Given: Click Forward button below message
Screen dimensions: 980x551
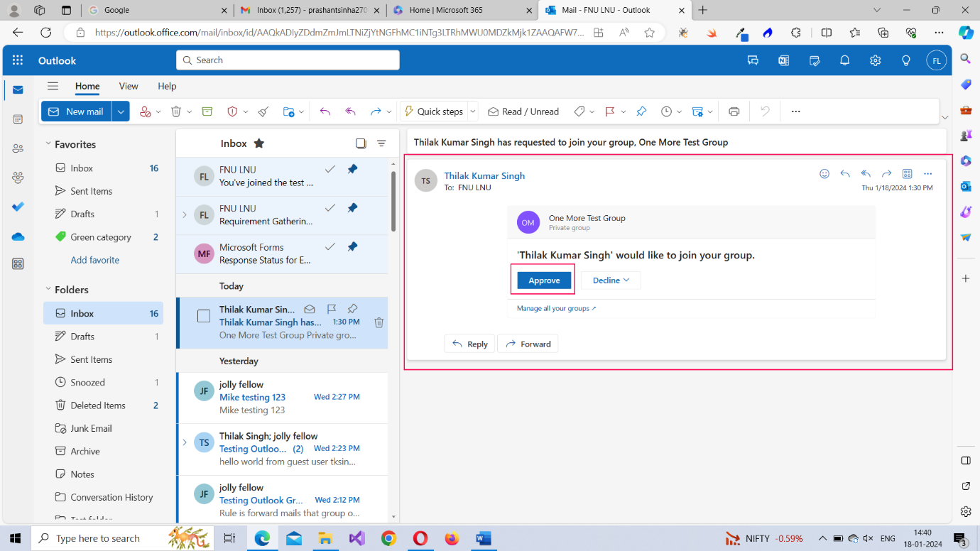Looking at the screenshot, I should point(528,344).
